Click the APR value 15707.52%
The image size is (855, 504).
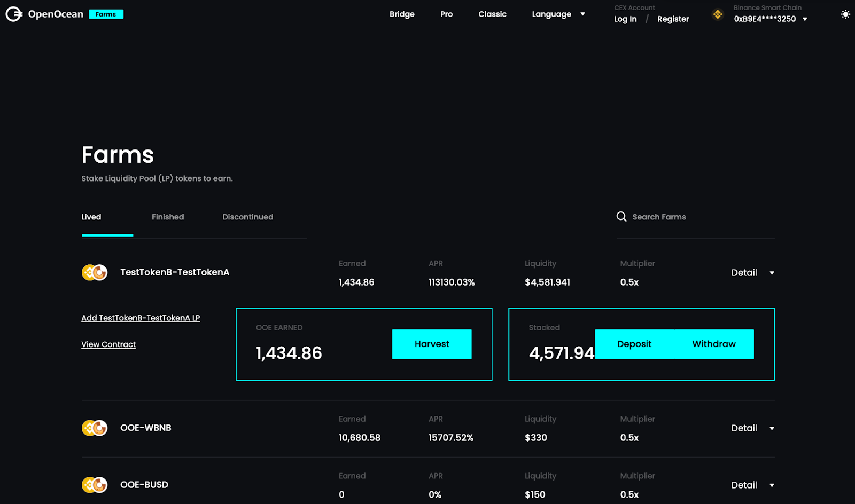pyautogui.click(x=451, y=437)
